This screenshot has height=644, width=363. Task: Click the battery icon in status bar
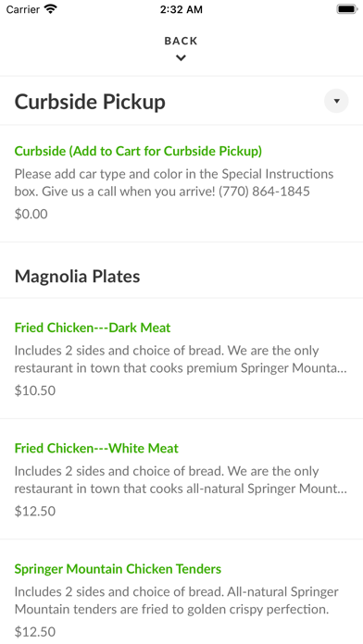click(x=347, y=9)
